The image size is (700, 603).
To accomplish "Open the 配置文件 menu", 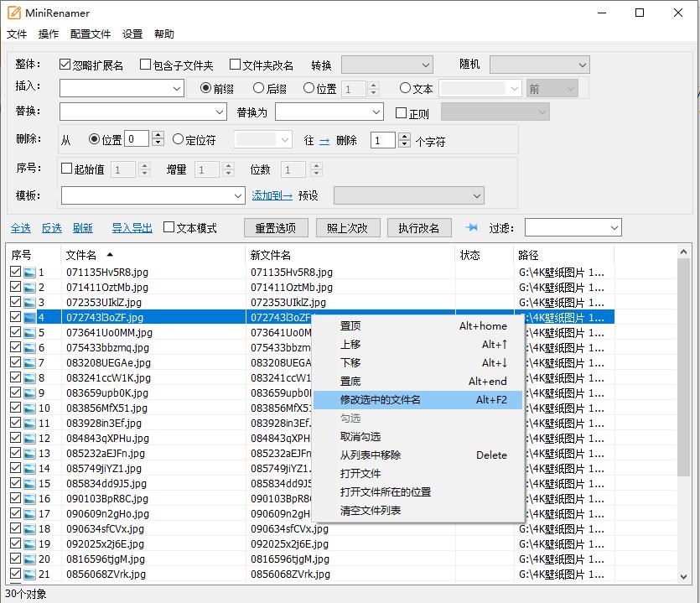I will 91,34.
